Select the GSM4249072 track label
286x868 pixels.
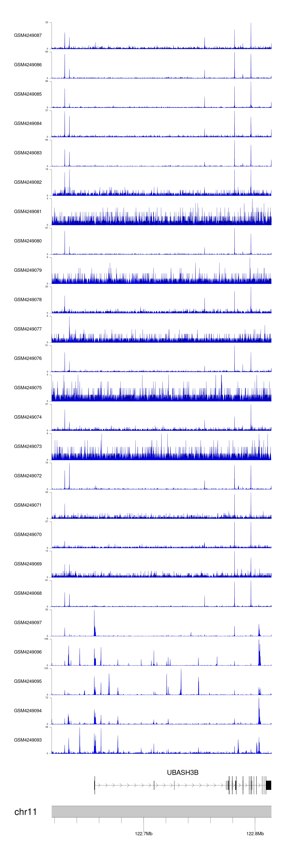point(28,475)
